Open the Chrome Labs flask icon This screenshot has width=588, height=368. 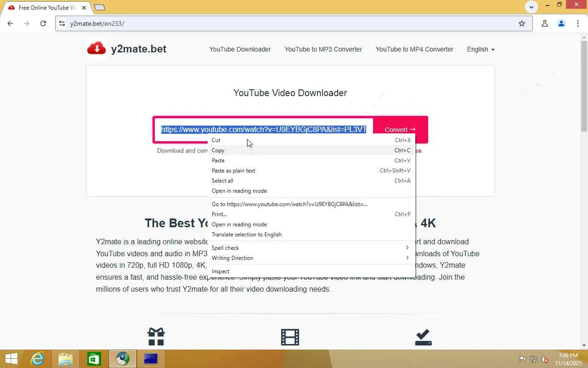coord(545,23)
